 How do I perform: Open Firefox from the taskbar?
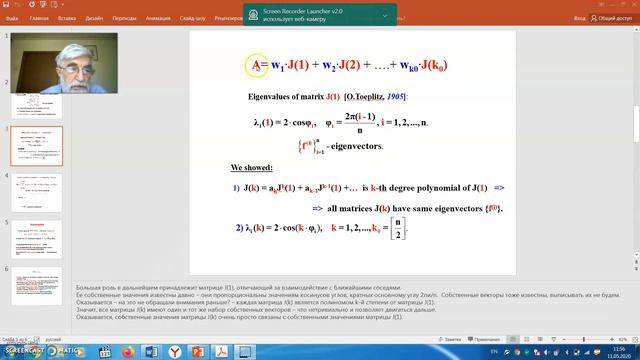pos(128,352)
